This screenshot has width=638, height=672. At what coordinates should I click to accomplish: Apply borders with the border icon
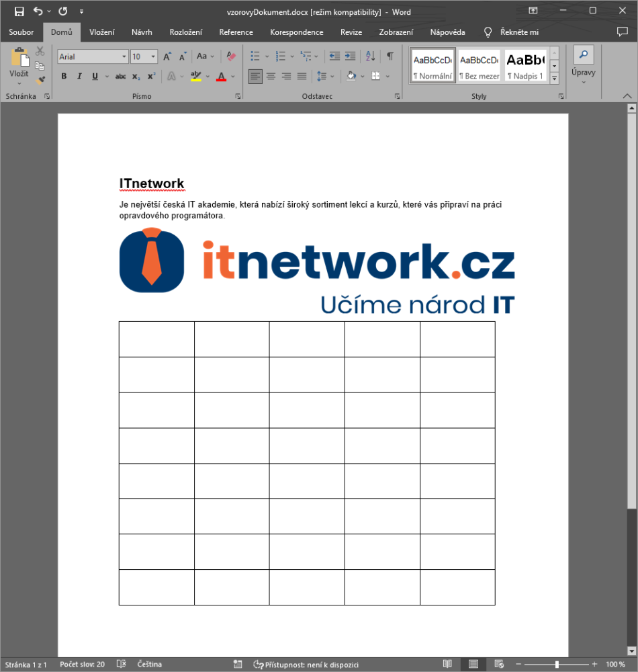point(376,77)
